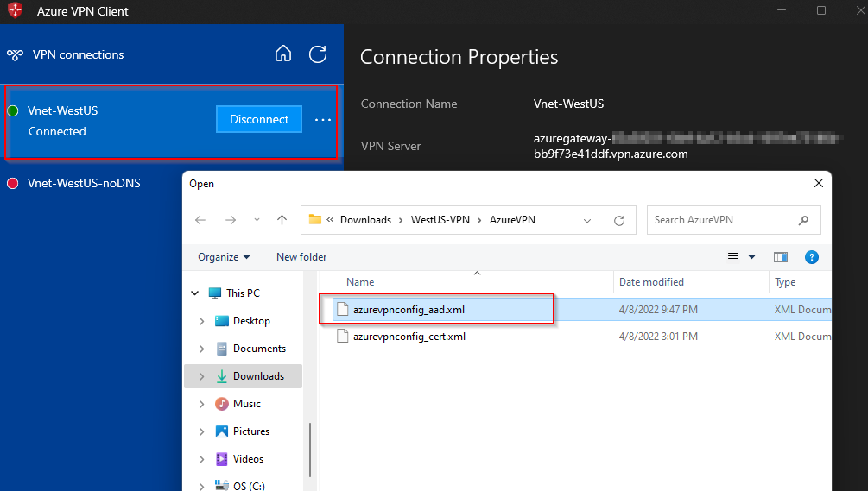Select the azurevpnconfig_cert.xml file

coord(409,337)
